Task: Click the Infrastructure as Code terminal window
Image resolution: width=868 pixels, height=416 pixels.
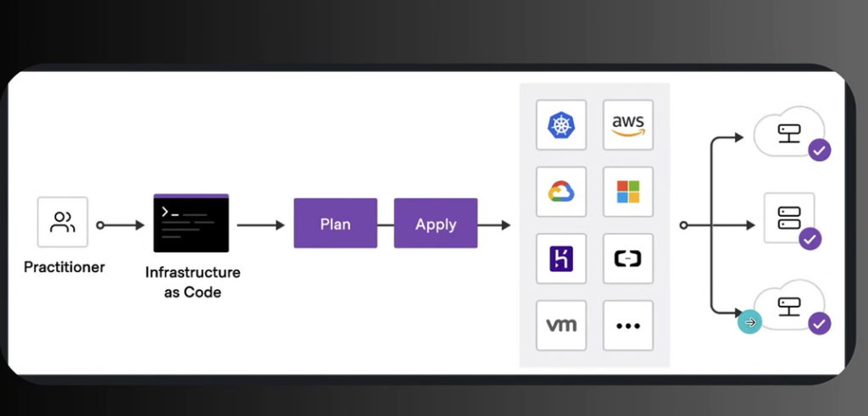Action: point(191,223)
